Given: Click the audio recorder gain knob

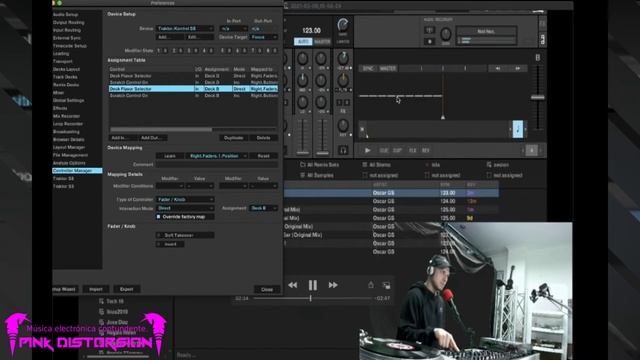Looking at the screenshot, I should 446,34.
